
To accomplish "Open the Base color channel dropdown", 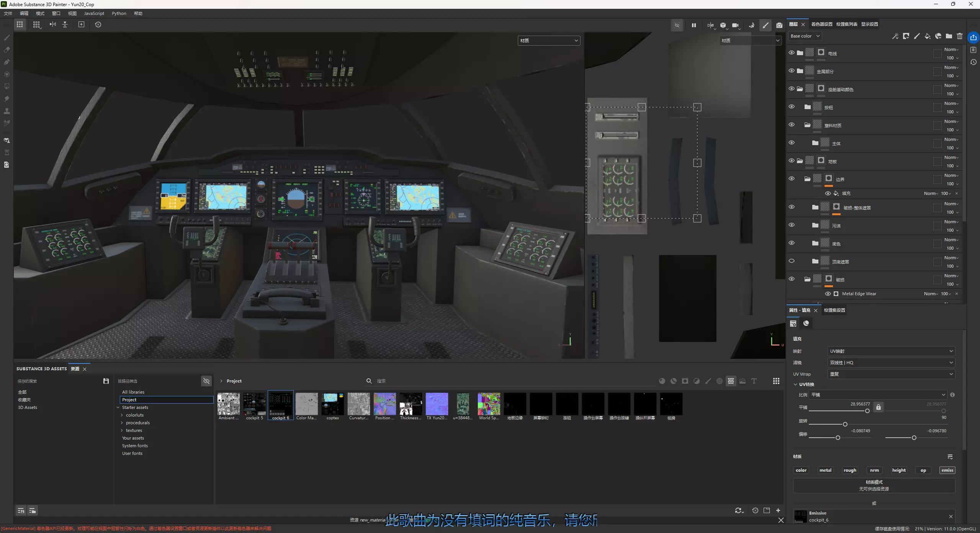I will (805, 36).
